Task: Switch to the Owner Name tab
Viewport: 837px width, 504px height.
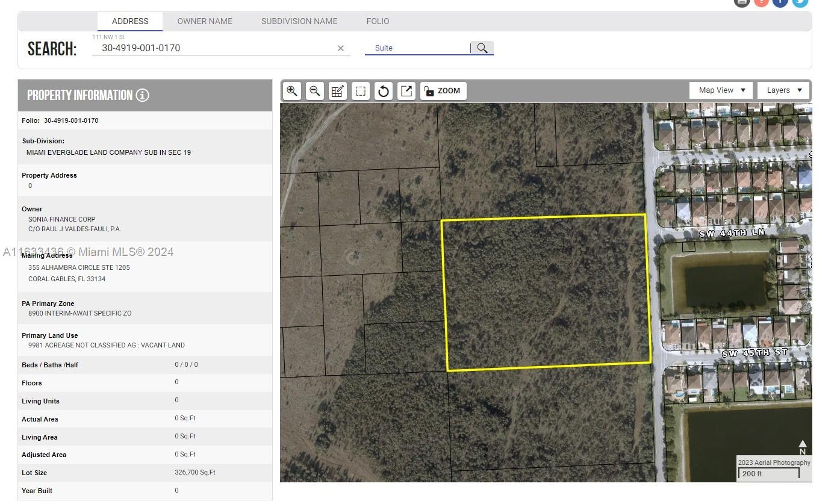Action: (205, 21)
